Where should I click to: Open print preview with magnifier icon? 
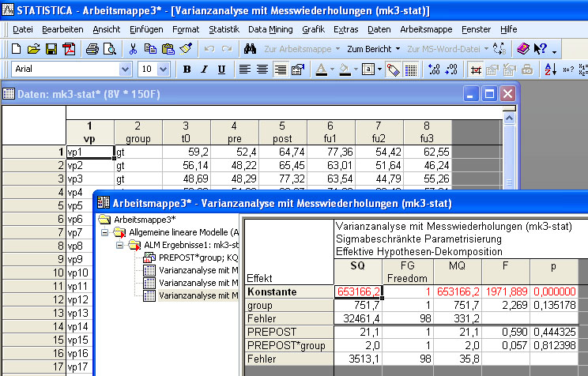pyautogui.click(x=109, y=49)
